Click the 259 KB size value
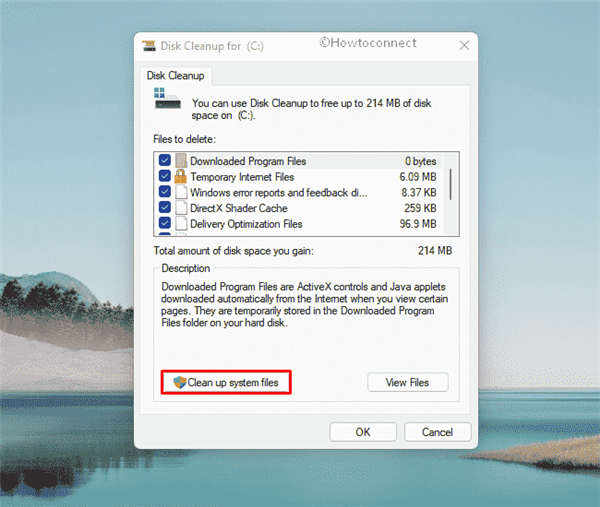The width and height of the screenshot is (600, 507). tap(420, 208)
